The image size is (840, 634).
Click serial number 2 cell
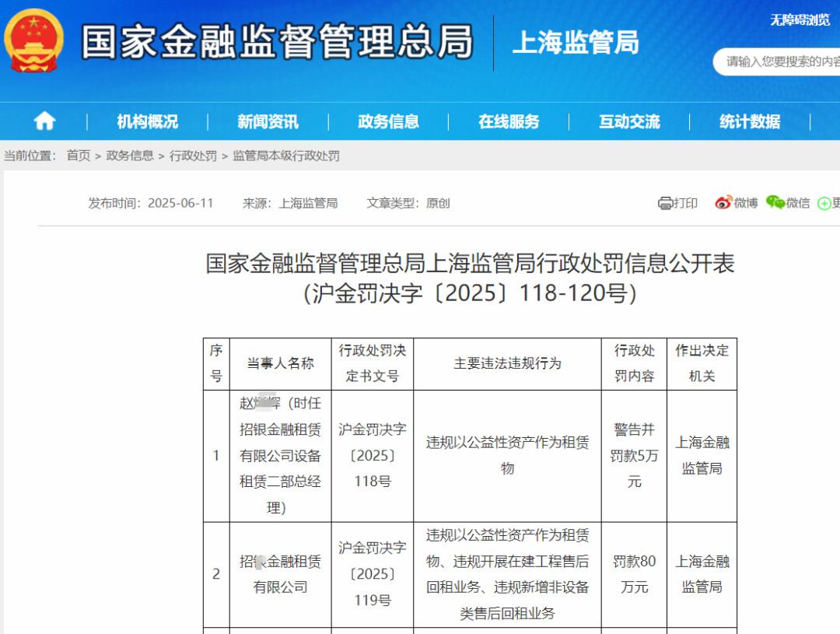[x=216, y=574]
